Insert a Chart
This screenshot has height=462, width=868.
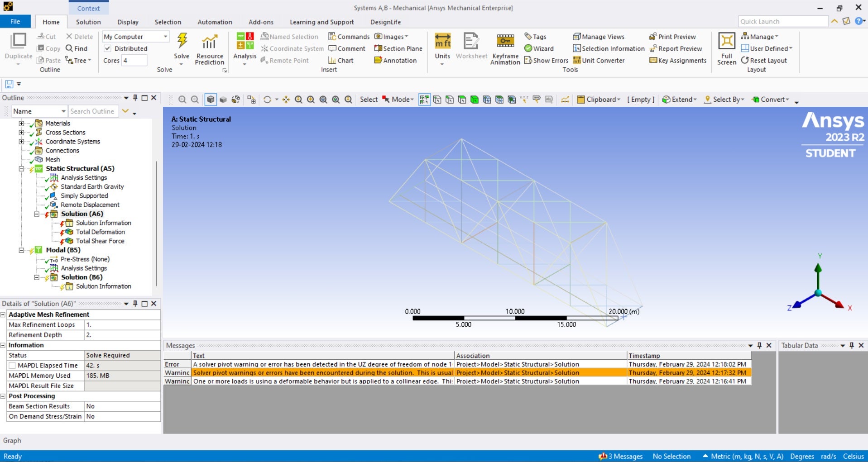340,60
